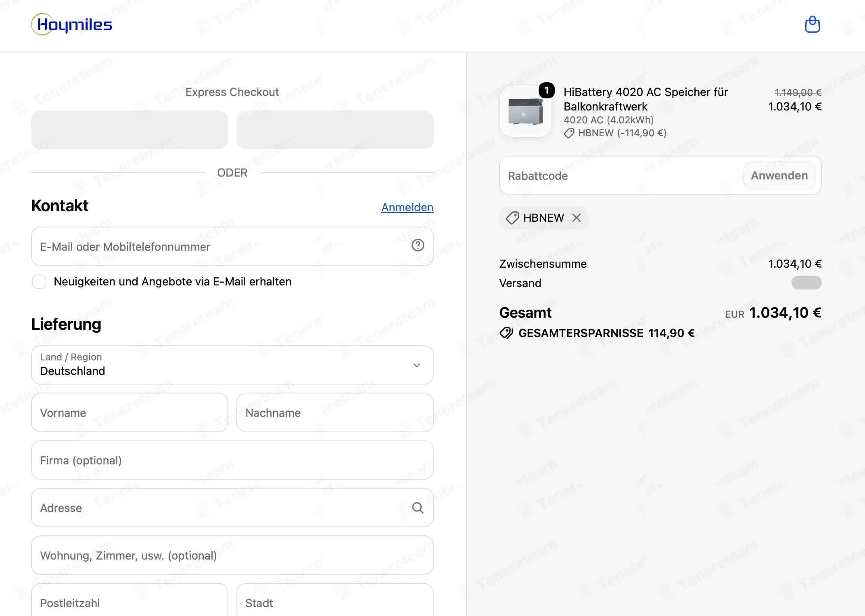Follow the Anmelden link
The width and height of the screenshot is (865, 616).
407,207
